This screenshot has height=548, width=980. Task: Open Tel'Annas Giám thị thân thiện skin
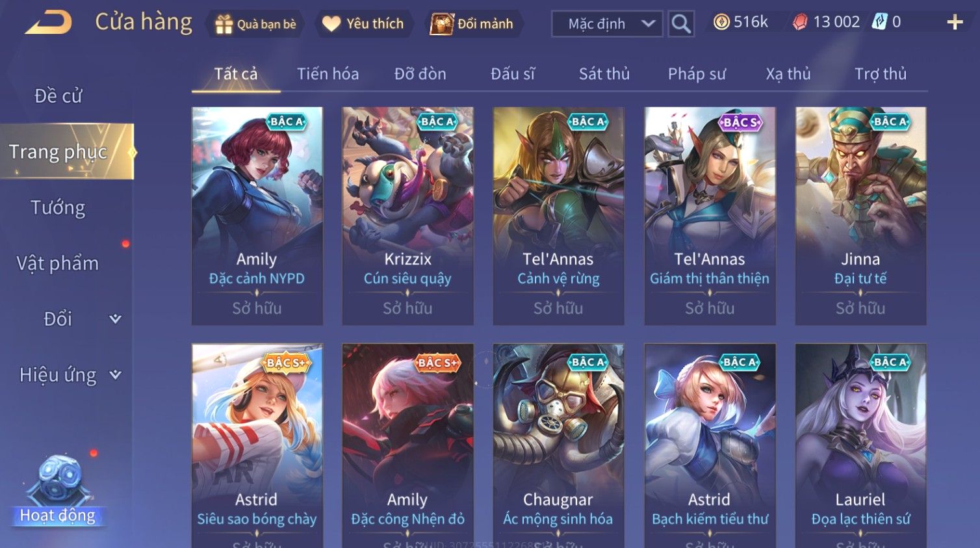(710, 216)
